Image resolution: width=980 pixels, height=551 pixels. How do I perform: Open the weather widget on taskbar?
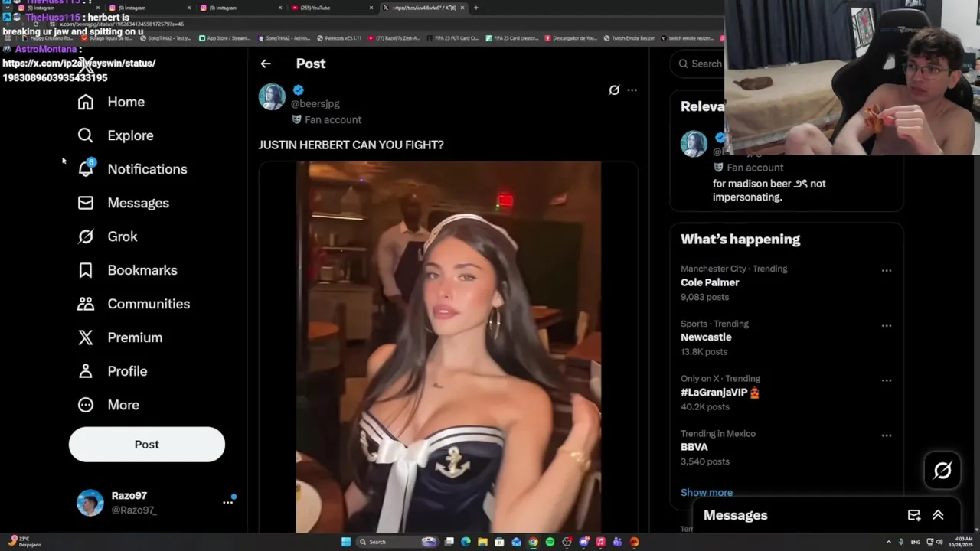click(x=23, y=542)
